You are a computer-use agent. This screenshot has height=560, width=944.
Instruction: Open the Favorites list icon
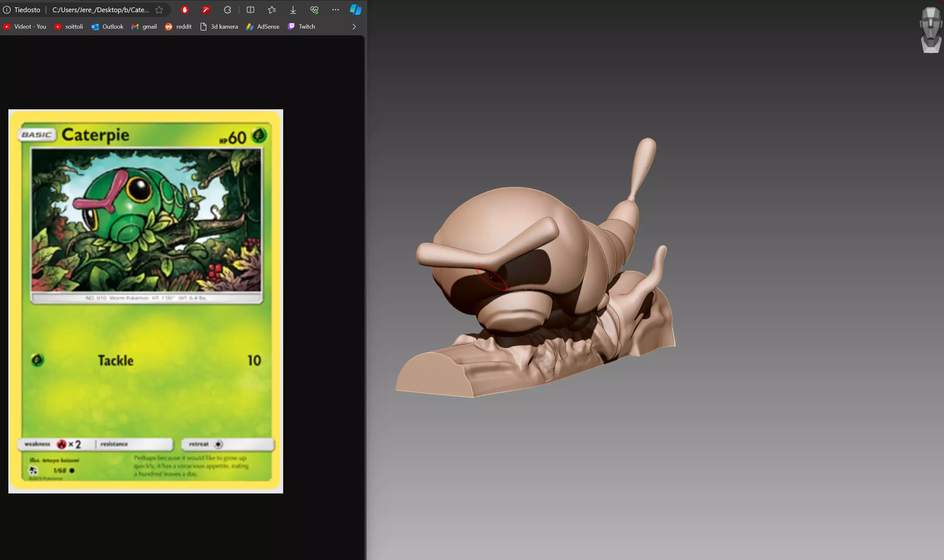click(x=272, y=10)
